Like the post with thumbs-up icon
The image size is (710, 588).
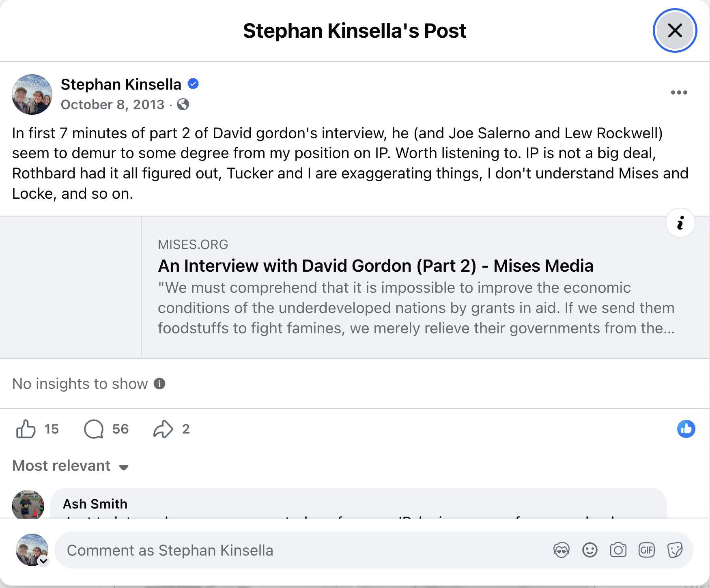click(26, 429)
